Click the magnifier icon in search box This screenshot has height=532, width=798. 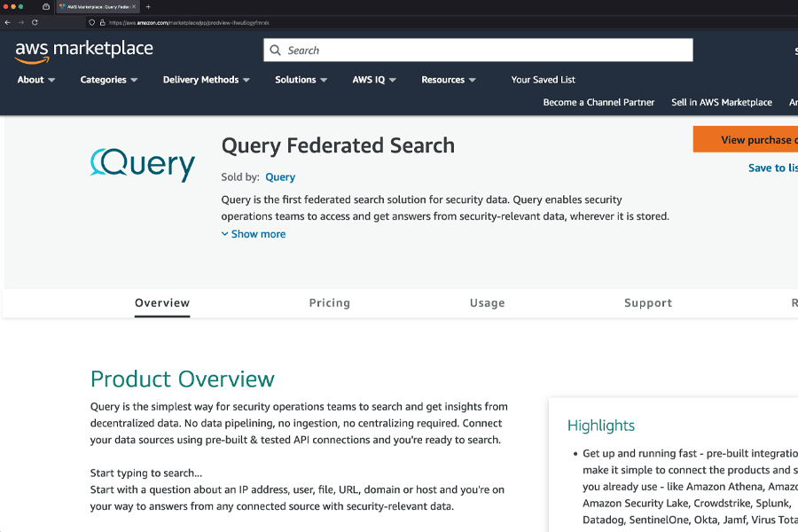pos(276,51)
